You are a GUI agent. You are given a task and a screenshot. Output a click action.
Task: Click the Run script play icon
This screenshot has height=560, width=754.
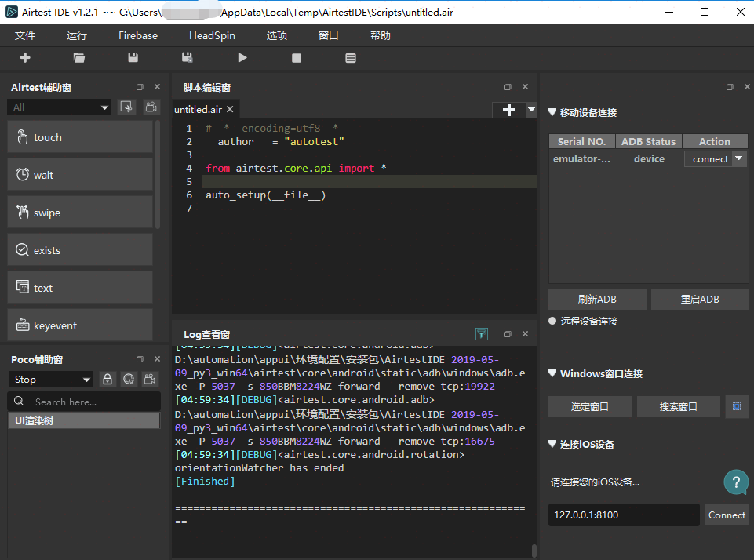242,57
